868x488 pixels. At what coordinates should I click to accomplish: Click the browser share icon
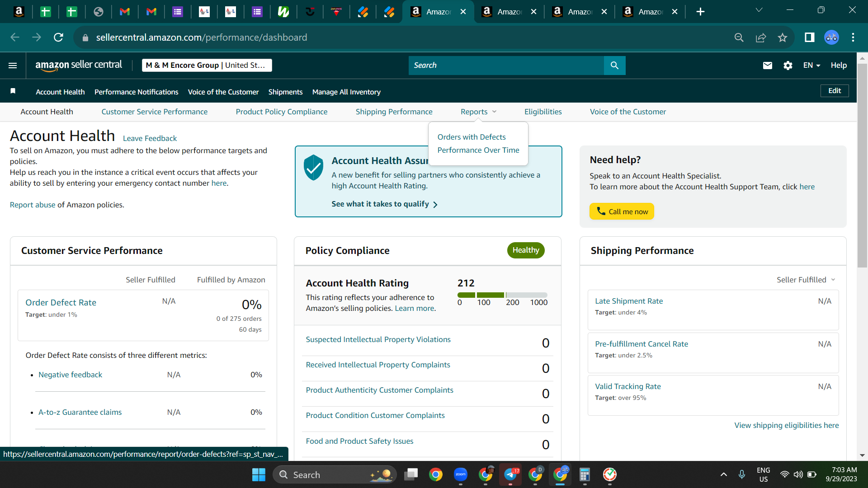(x=761, y=38)
